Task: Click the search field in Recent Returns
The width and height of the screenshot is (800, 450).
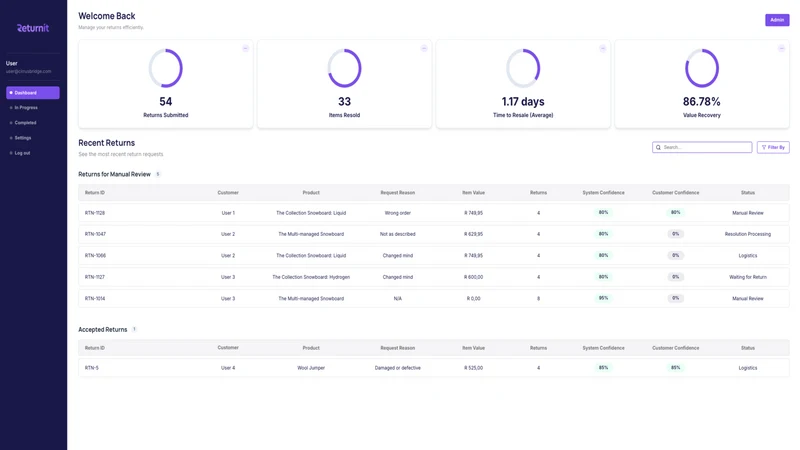Action: pos(702,147)
